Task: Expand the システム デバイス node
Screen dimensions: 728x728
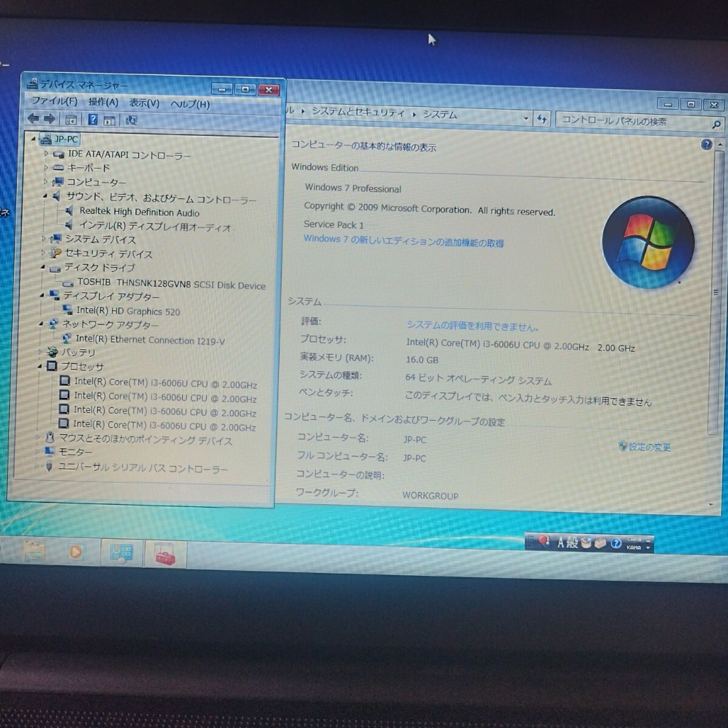Action: click(x=44, y=238)
